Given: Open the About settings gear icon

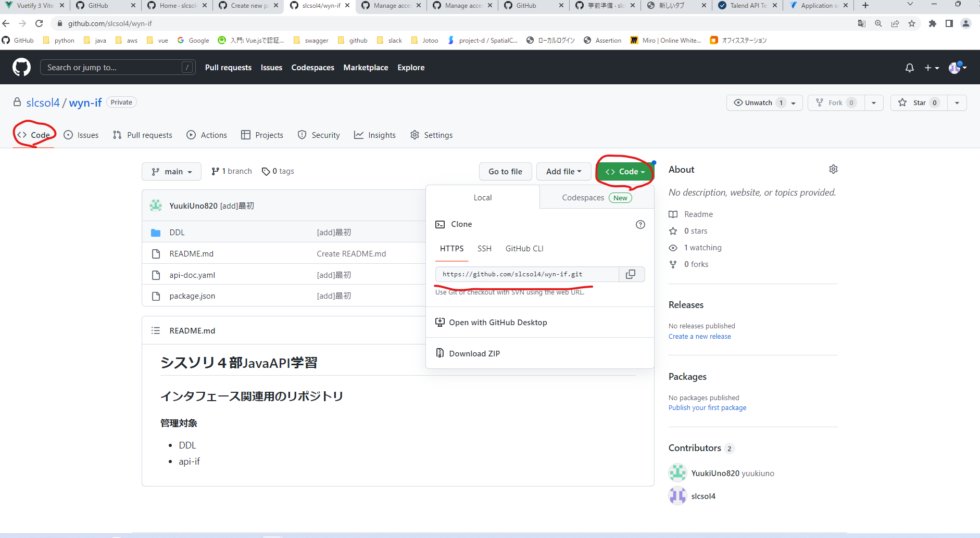Looking at the screenshot, I should (x=833, y=170).
